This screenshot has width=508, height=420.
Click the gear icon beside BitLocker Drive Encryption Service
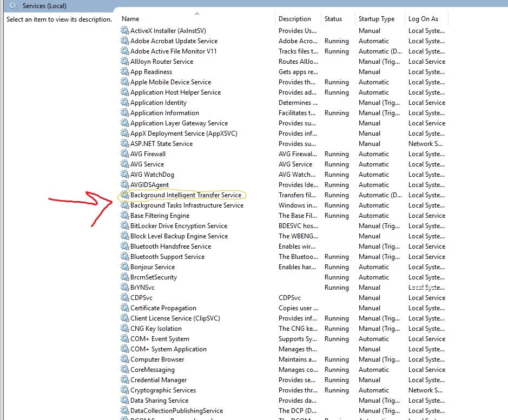(x=125, y=226)
